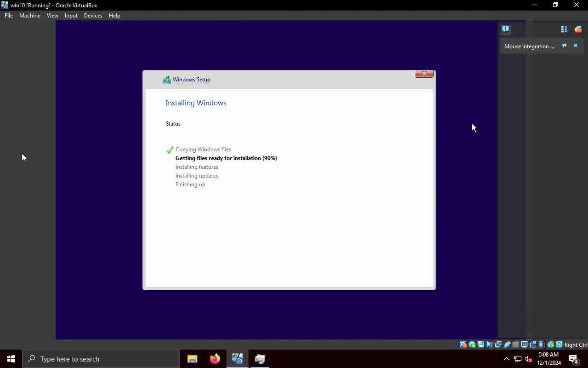
Task: Click the Mouse integration notification text
Action: [529, 46]
